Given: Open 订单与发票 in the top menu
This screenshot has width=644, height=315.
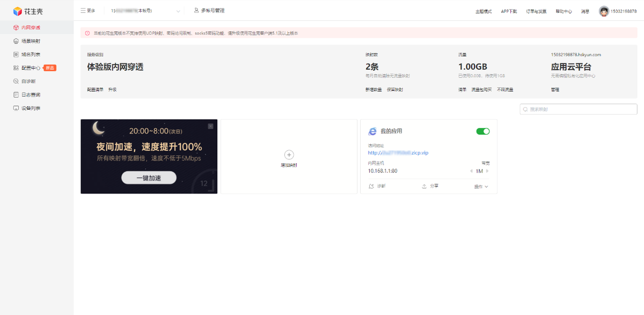Looking at the screenshot, I should pyautogui.click(x=536, y=11).
